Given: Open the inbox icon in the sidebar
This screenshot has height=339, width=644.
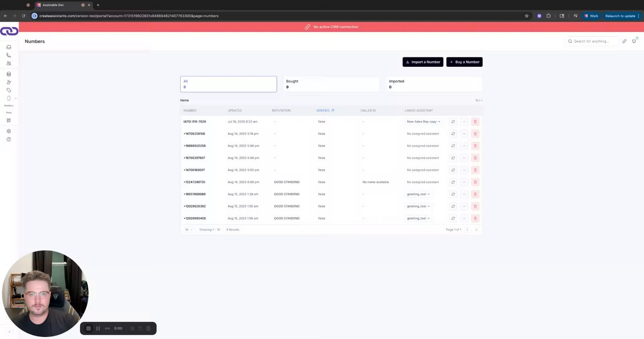Looking at the screenshot, I should coord(8,47).
